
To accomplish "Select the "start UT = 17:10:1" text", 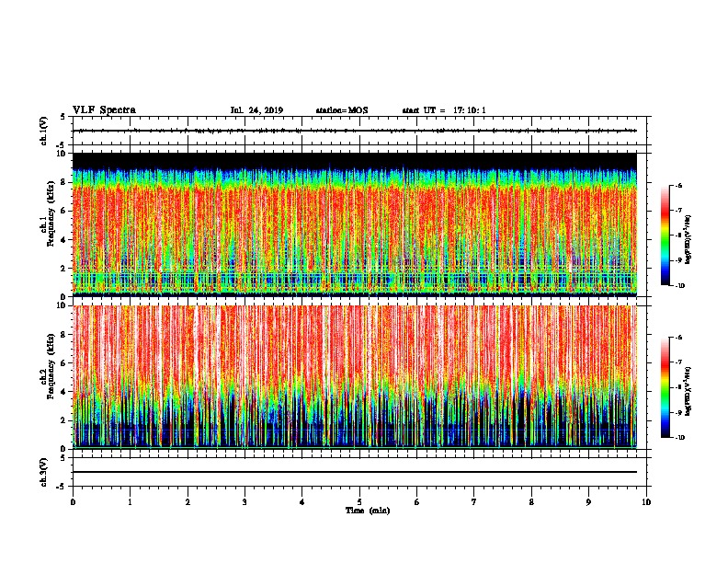I will (444, 110).
